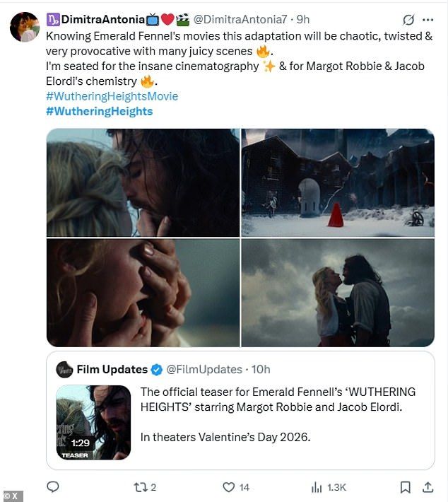This screenshot has width=448, height=502.
Task: View the image of hands covering face
Action: (x=143, y=293)
